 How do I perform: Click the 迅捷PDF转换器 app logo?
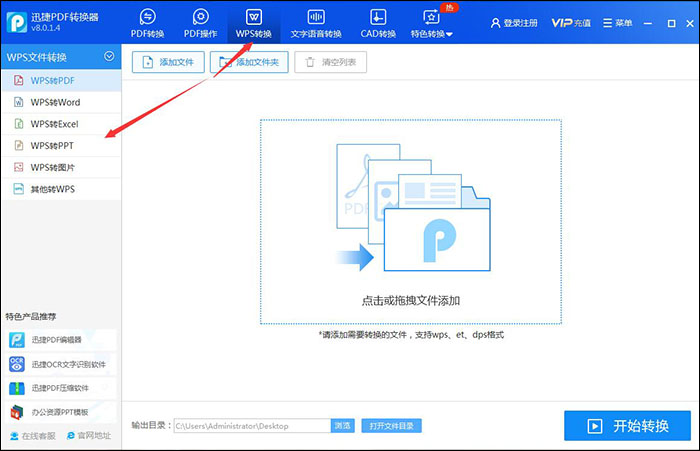pyautogui.click(x=17, y=22)
